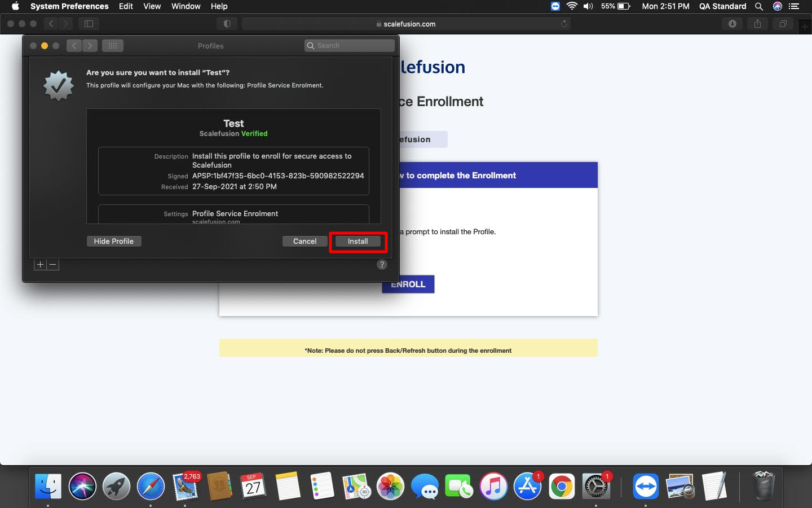Open the clock showing Mon 2:51 PM

665,6
